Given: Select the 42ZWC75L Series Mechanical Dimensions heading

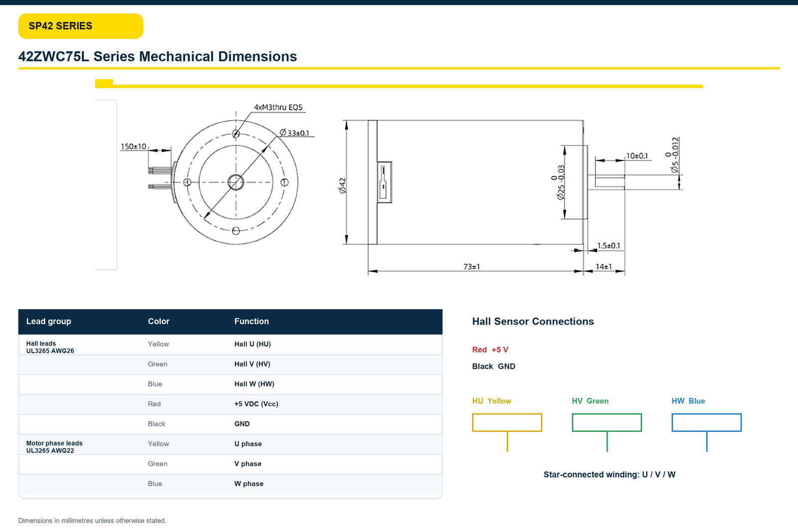Looking at the screenshot, I should (158, 56).
